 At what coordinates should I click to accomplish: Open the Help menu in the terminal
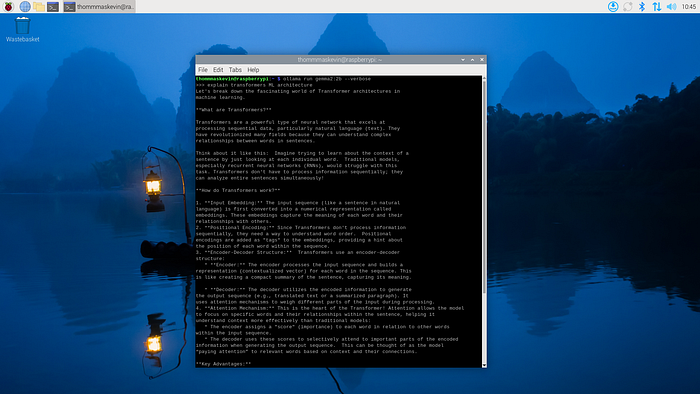pos(253,70)
